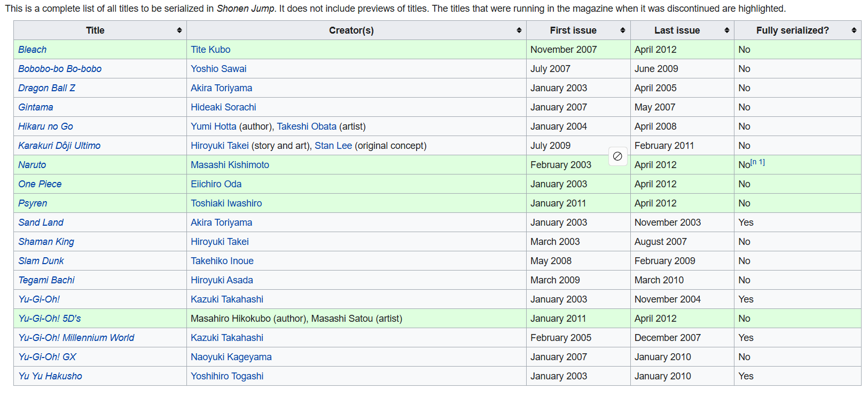This screenshot has width=868, height=397.
Task: Open the One Piece link
Action: [x=40, y=184]
